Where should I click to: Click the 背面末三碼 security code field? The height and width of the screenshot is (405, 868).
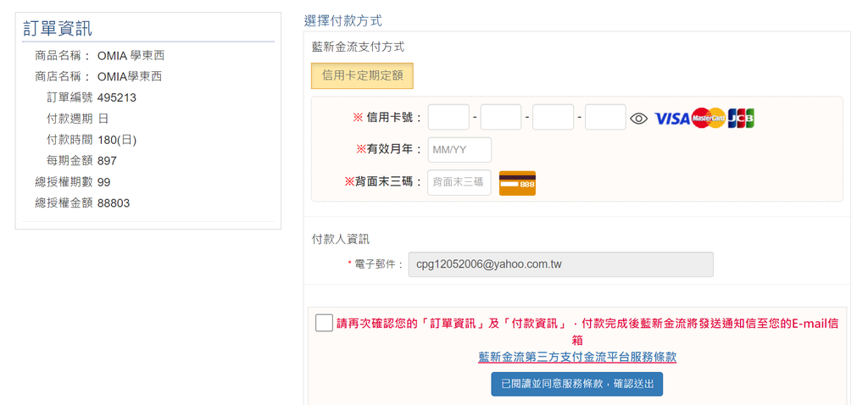(459, 182)
